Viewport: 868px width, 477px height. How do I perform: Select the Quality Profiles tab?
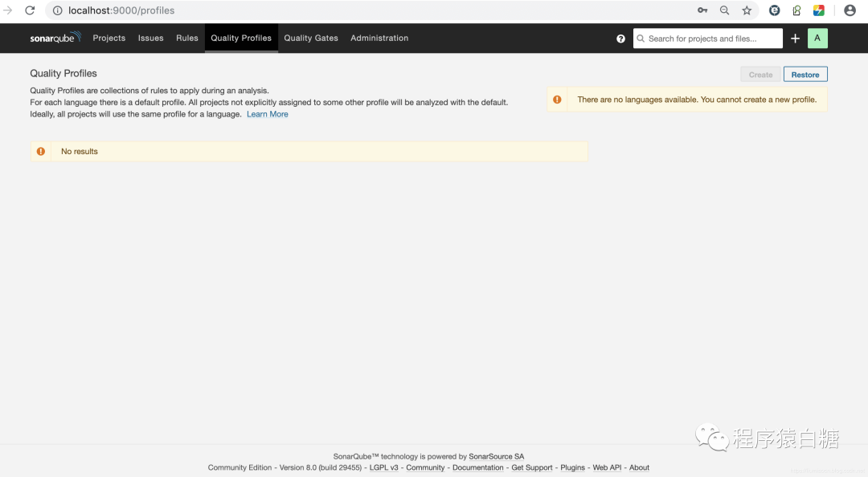click(x=241, y=38)
